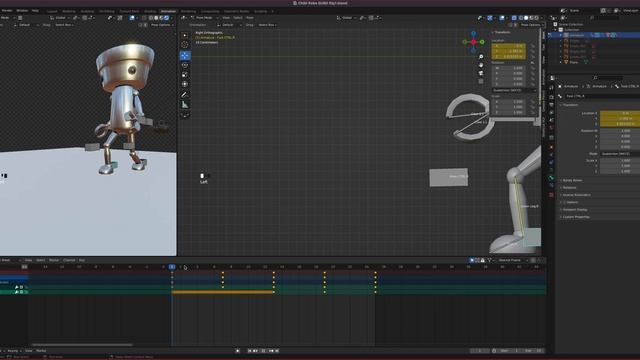Click the horizontal scrollbar in dope sheet
The image size is (640, 360).
[x=82, y=345]
